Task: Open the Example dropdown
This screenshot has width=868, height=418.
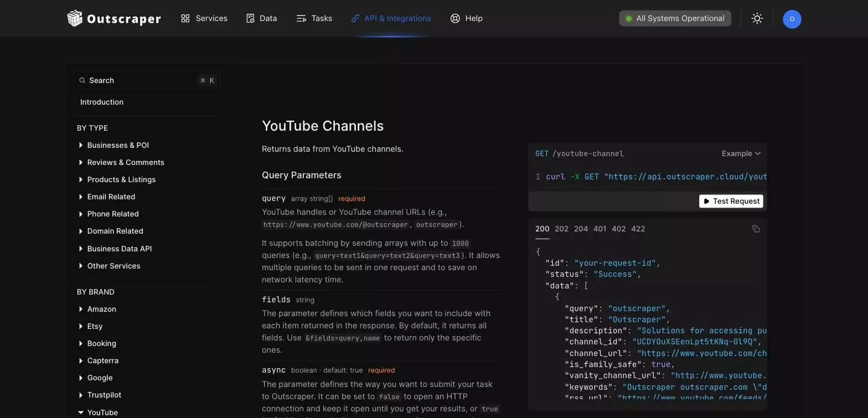Action: click(741, 153)
